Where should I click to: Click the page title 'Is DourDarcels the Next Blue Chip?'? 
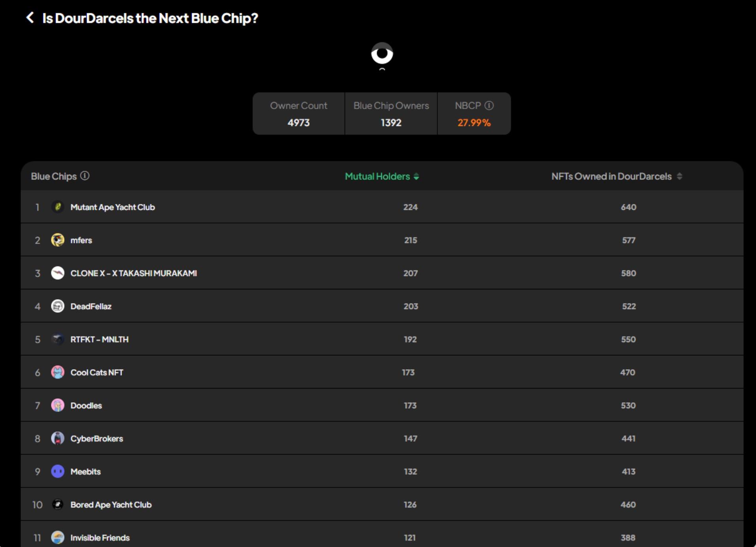point(150,18)
